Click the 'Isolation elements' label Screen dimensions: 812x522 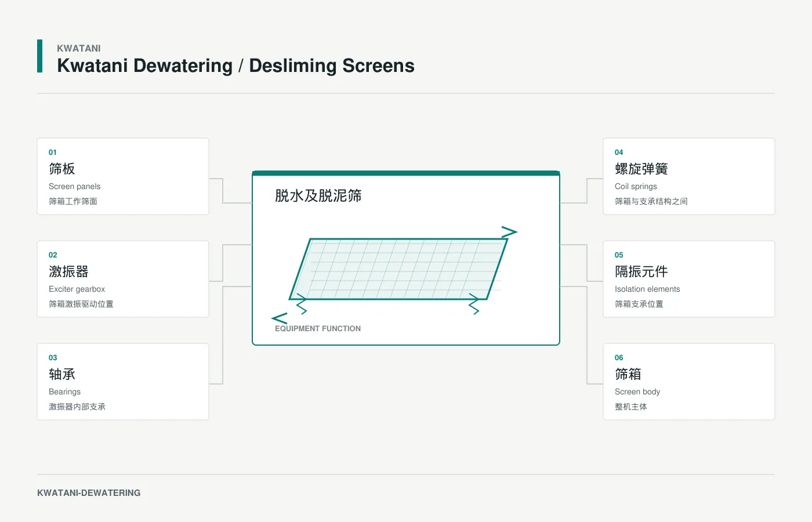point(647,289)
